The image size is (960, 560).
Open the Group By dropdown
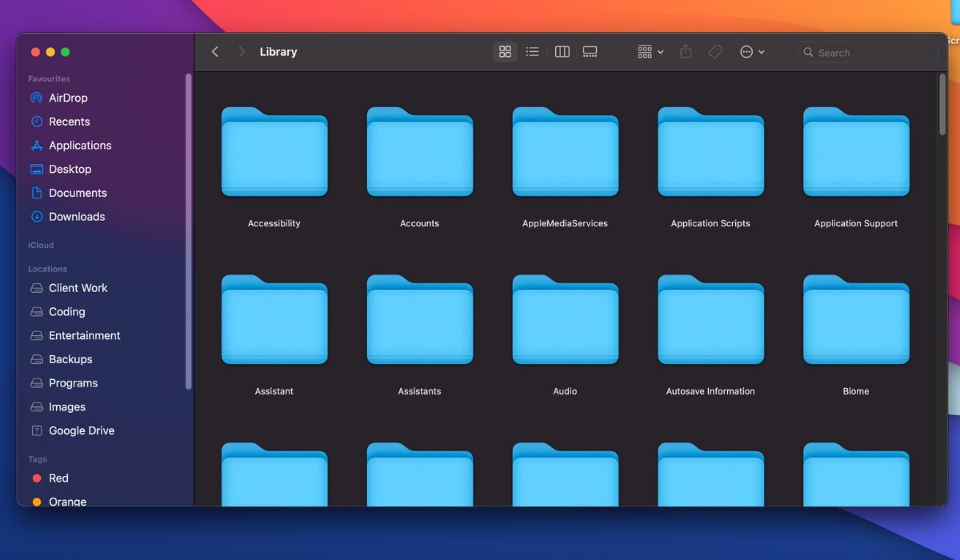coord(650,52)
